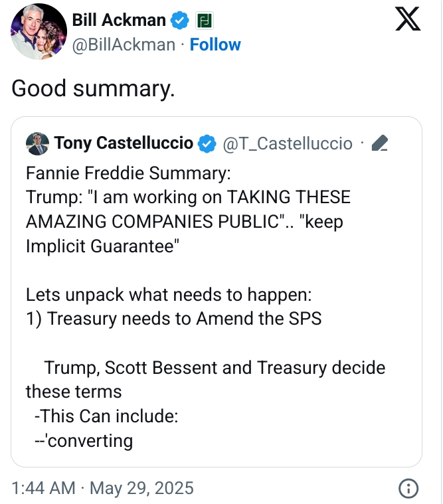Click the green affiliate badge beside Bill Ackman
Image resolution: width=443 pixels, height=504 pixels.
pyautogui.click(x=203, y=21)
